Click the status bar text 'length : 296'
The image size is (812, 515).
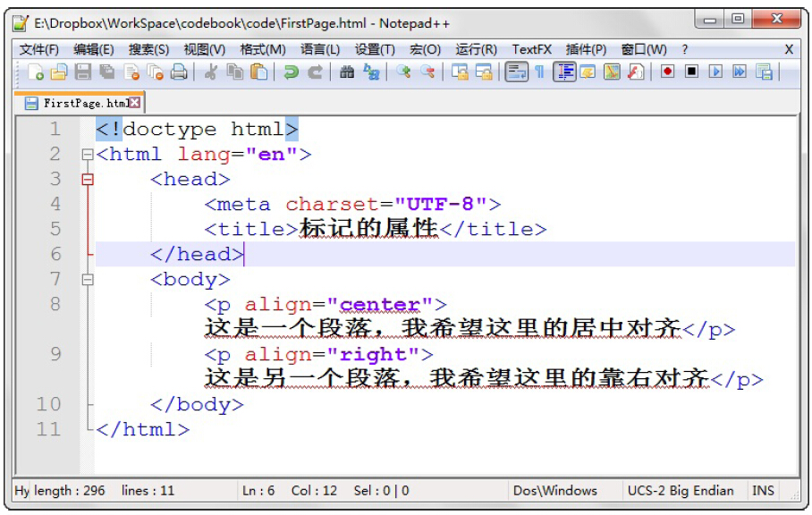coord(70,490)
